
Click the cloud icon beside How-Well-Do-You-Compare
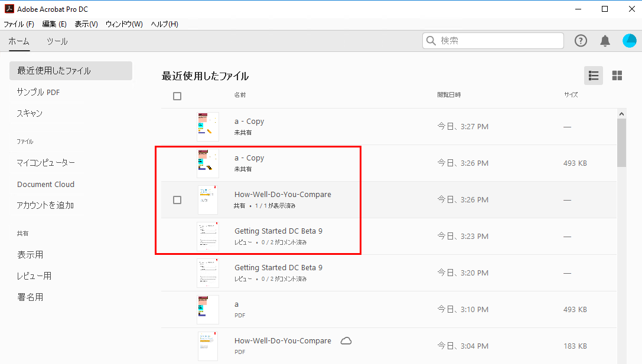346,340
